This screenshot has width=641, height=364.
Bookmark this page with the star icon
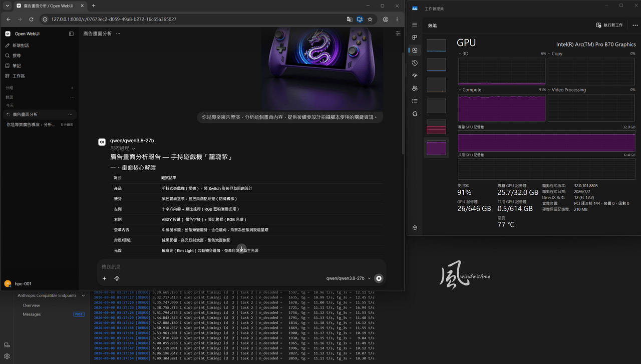tap(370, 19)
